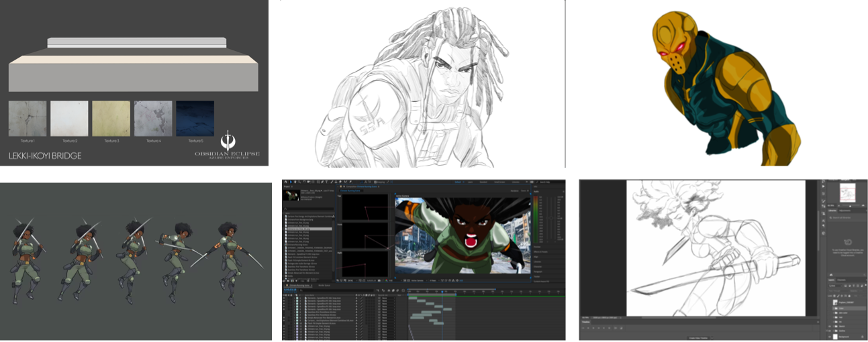Click the timeline current time indicator
Screen dimensions: 868x342
tap(442, 291)
